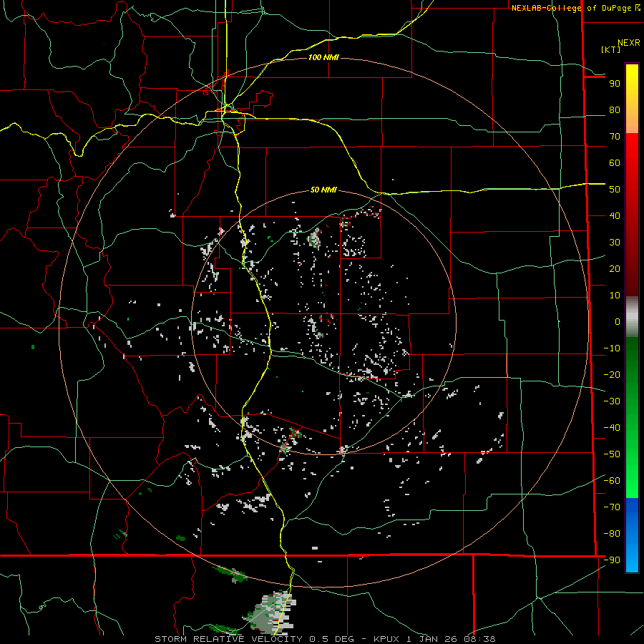Select the orange segment of velocity color bar

(632, 119)
